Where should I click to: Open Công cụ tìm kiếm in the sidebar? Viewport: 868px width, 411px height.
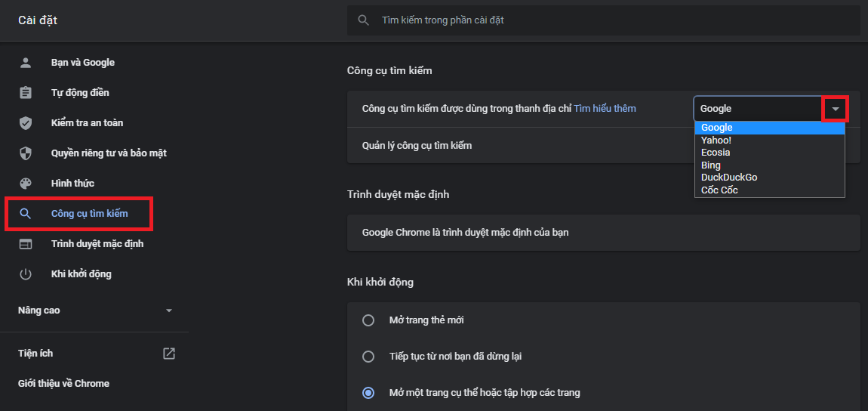click(89, 214)
